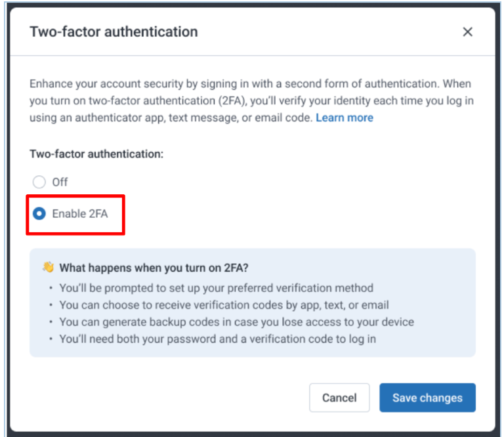Click the bullet about preferred verification method
This screenshot has height=437, width=504.
(216, 287)
